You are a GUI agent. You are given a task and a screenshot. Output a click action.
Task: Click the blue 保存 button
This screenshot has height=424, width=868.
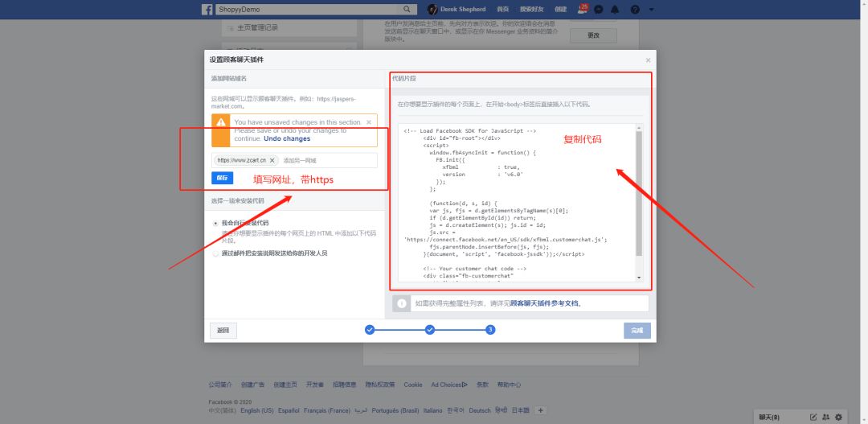[x=222, y=177]
